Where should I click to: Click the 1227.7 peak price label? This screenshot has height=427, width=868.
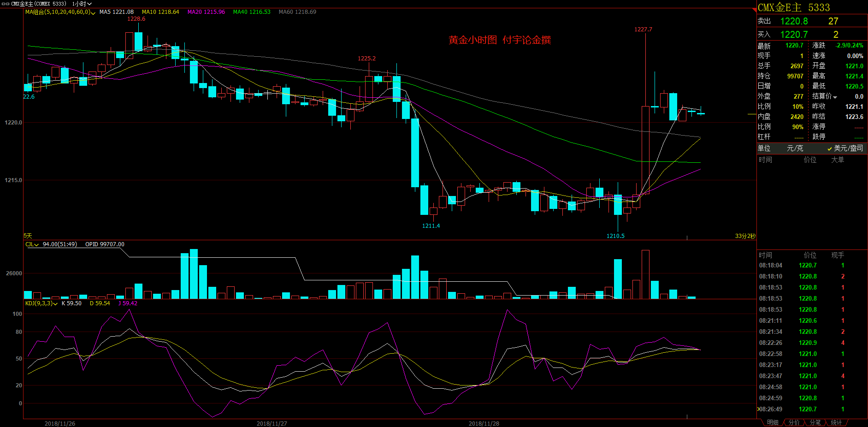click(x=643, y=30)
